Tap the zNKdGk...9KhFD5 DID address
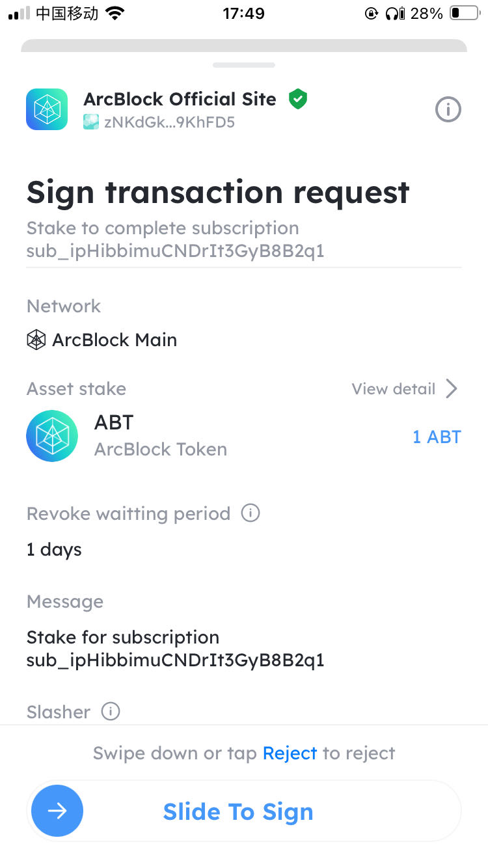Image resolution: width=488 pixels, height=868 pixels. tap(169, 122)
